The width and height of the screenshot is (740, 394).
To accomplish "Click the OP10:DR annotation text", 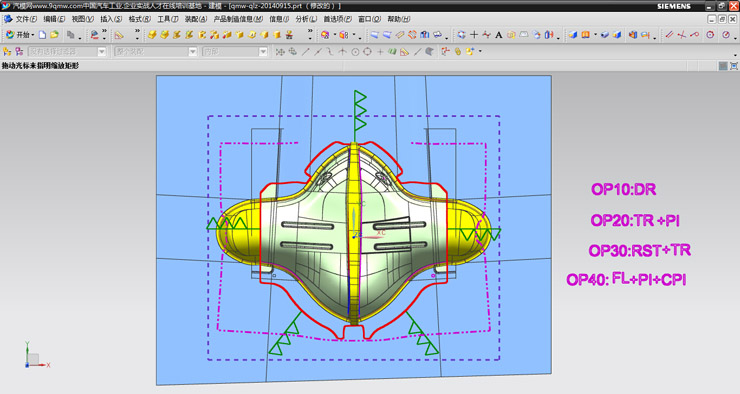I will (623, 190).
